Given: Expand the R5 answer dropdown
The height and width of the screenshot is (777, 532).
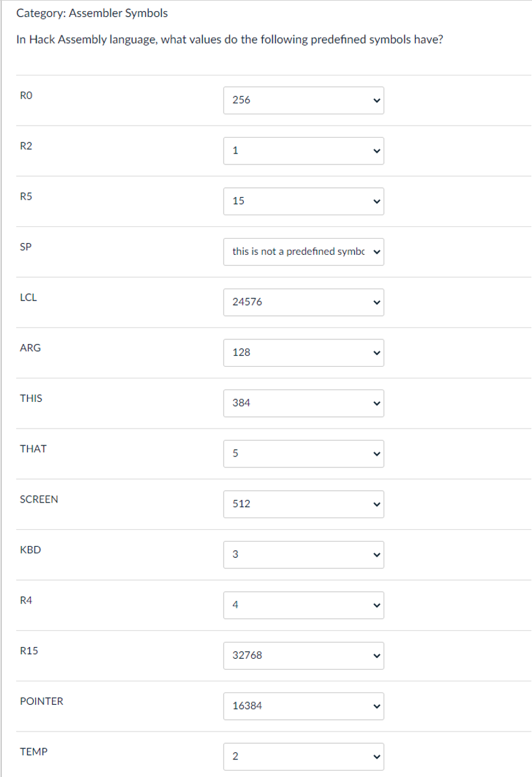Looking at the screenshot, I should click(304, 202).
